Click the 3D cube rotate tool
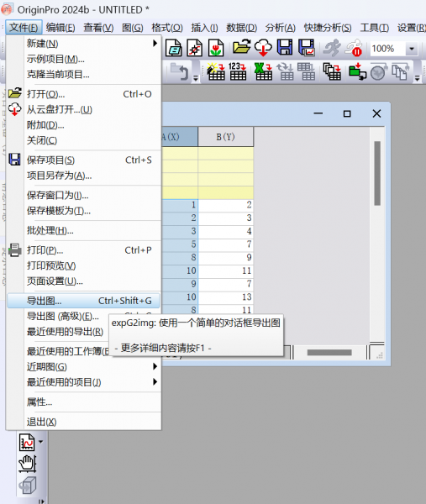426x504 pixels. tap(28, 485)
